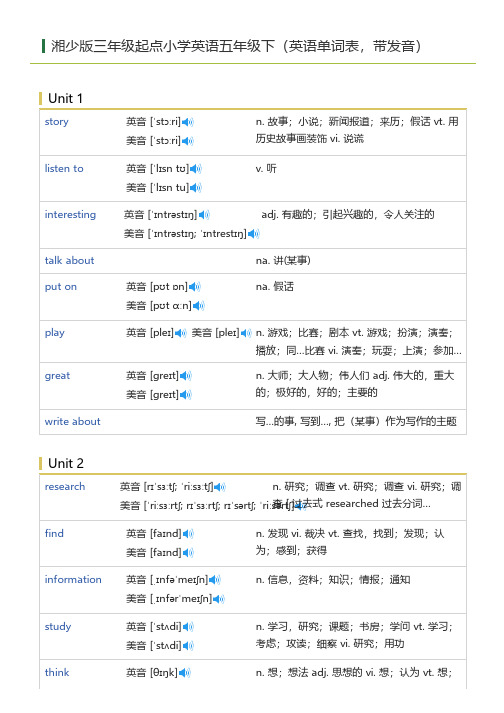Open the word link play
This screenshot has width=504, height=713.
(x=55, y=333)
